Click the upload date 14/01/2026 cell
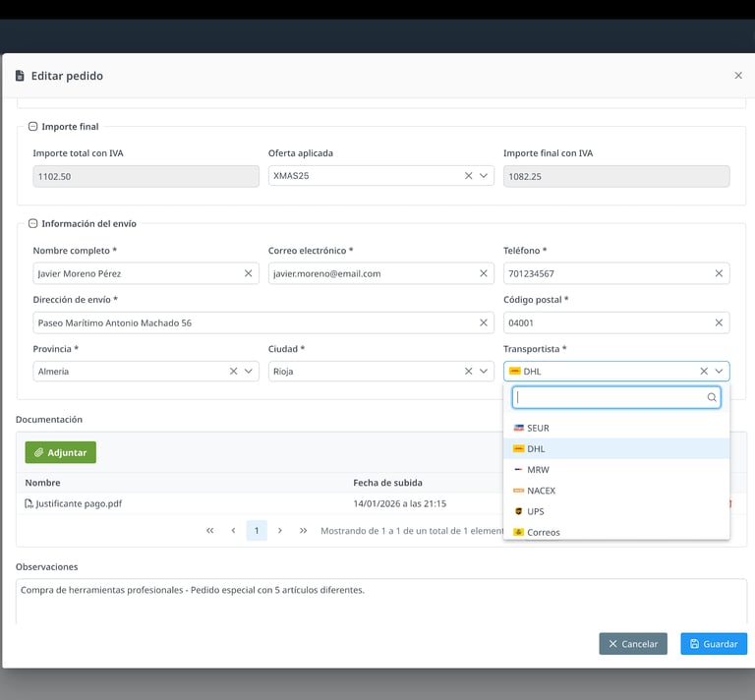This screenshot has height=700, width=755. 400,503
